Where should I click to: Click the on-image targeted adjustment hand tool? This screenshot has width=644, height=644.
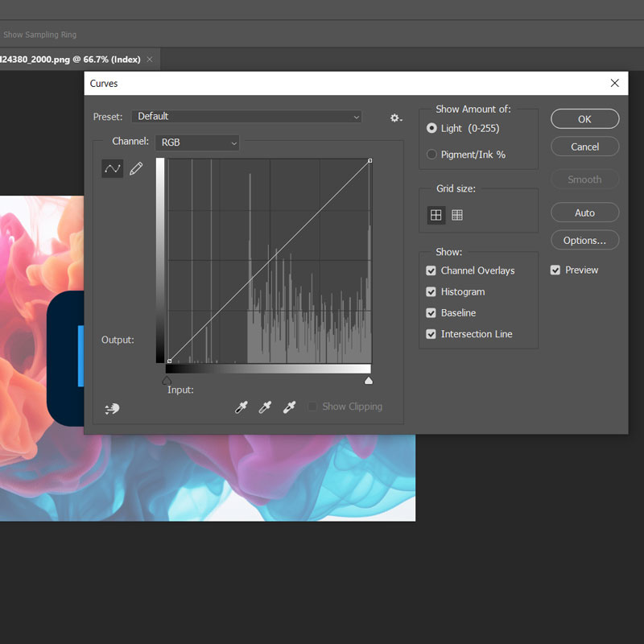click(x=112, y=409)
